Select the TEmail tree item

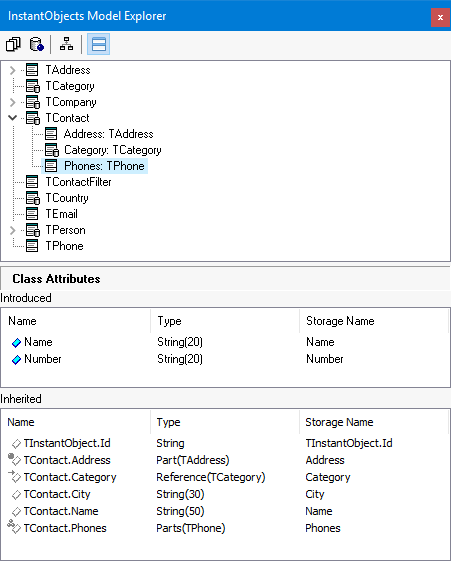tap(61, 214)
